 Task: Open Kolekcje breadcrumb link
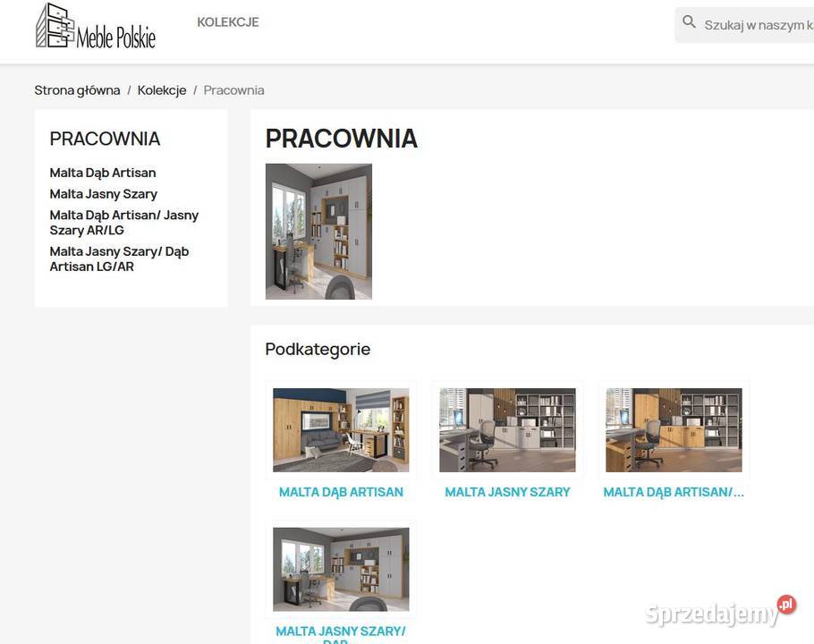click(162, 90)
